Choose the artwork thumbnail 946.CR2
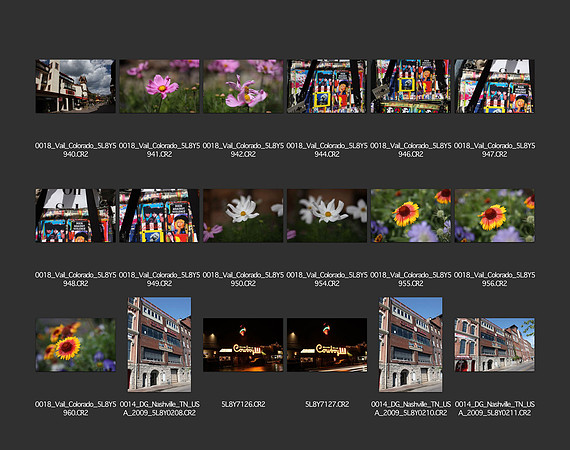570x450 pixels. pos(411,86)
